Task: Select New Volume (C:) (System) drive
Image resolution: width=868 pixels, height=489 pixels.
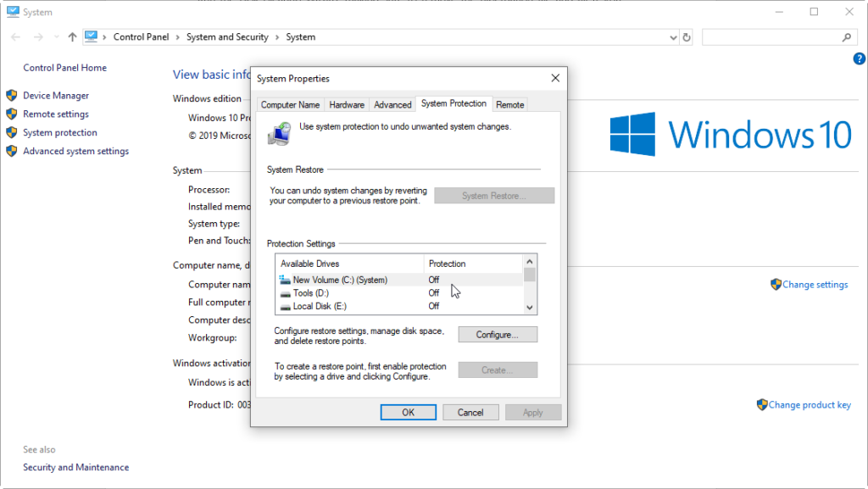Action: coord(339,280)
